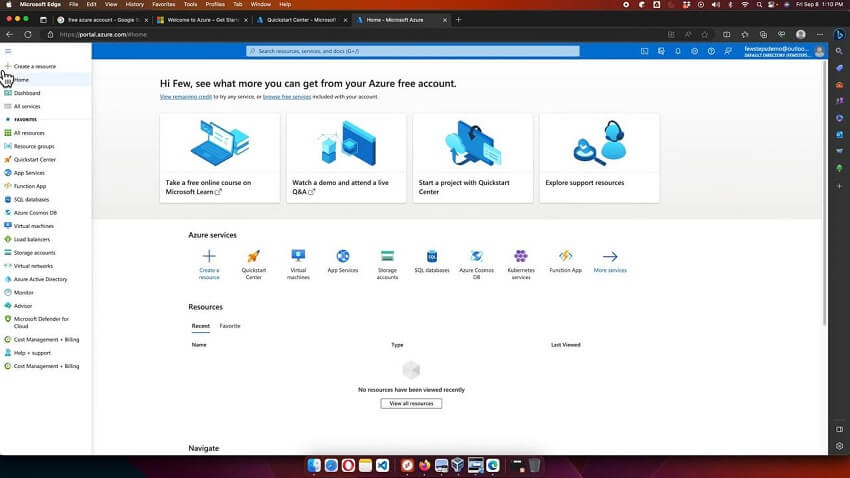This screenshot has height=478, width=850.
Task: Click View remaining credit link
Action: 186,96
